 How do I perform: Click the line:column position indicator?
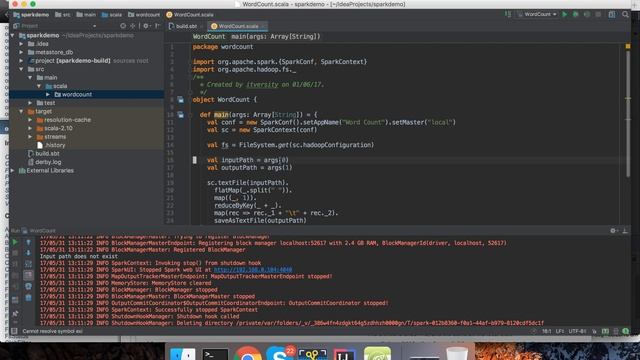[547, 331]
